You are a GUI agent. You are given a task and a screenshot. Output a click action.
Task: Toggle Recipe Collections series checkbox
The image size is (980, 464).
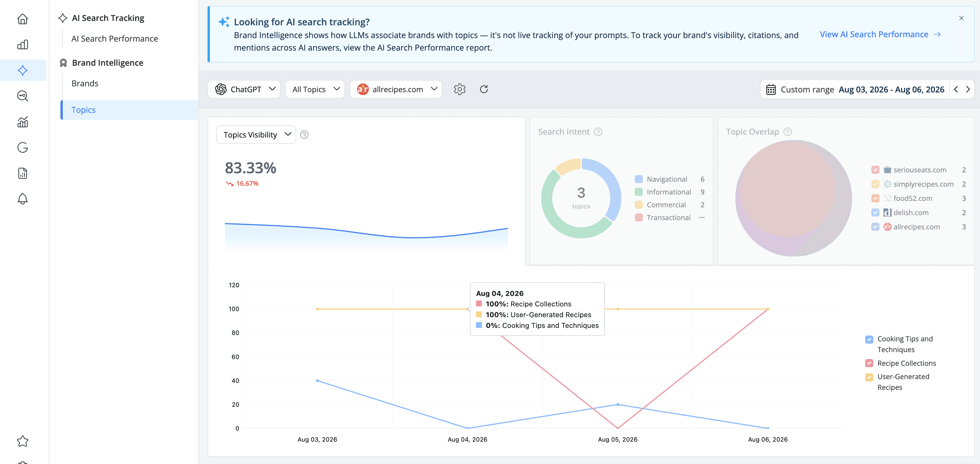pyautogui.click(x=869, y=363)
